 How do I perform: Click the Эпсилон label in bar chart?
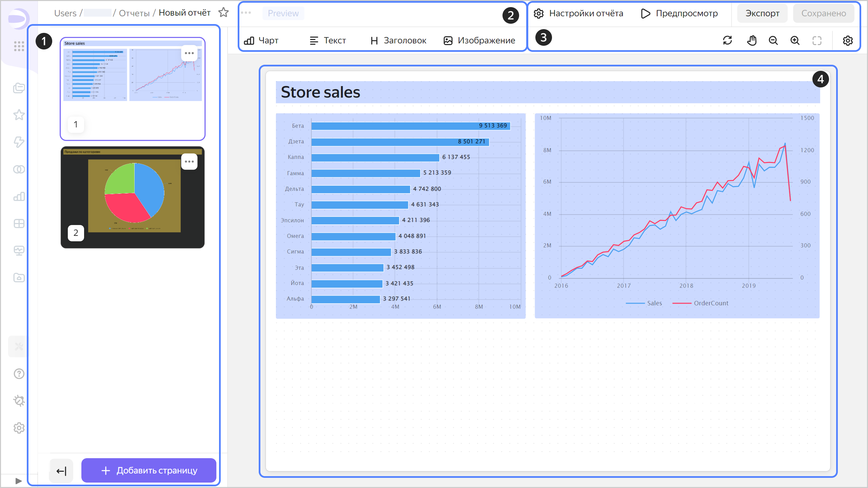pos(292,220)
